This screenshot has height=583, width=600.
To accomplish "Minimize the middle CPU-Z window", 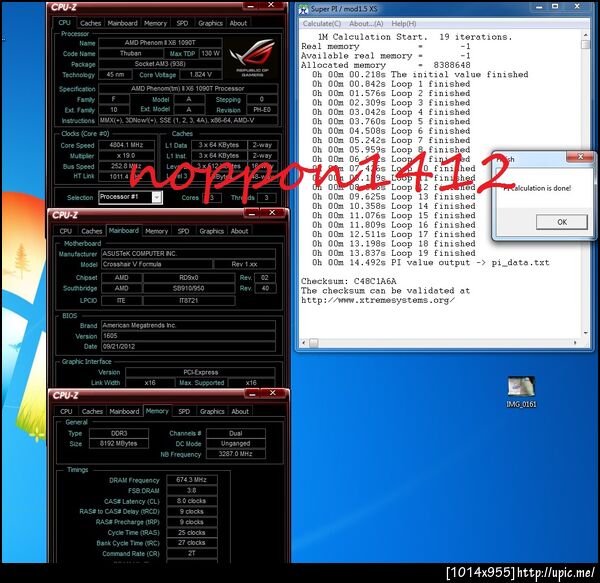I will [251, 213].
